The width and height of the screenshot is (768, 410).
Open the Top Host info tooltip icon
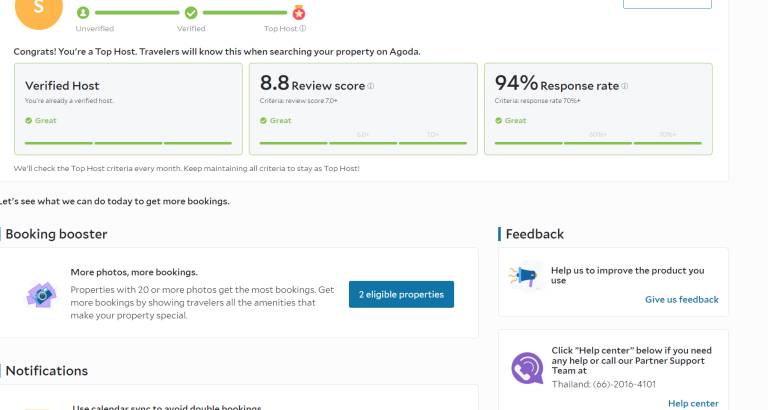[x=303, y=28]
